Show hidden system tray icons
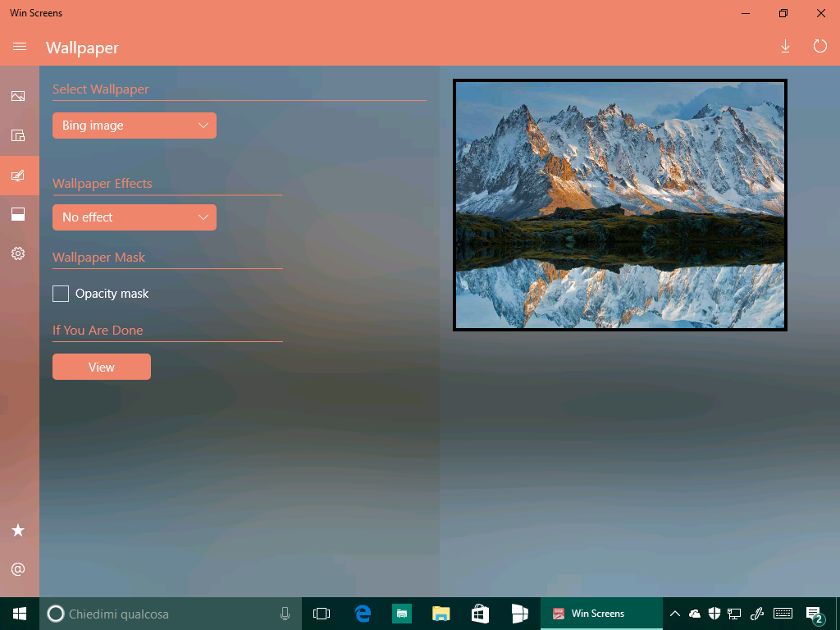840x630 pixels. click(675, 614)
